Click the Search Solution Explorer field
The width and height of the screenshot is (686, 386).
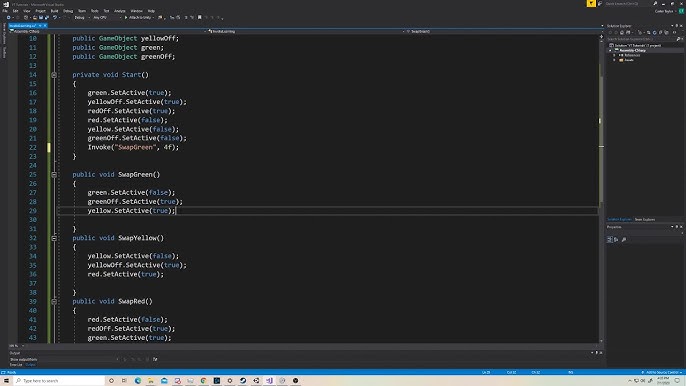(641, 39)
